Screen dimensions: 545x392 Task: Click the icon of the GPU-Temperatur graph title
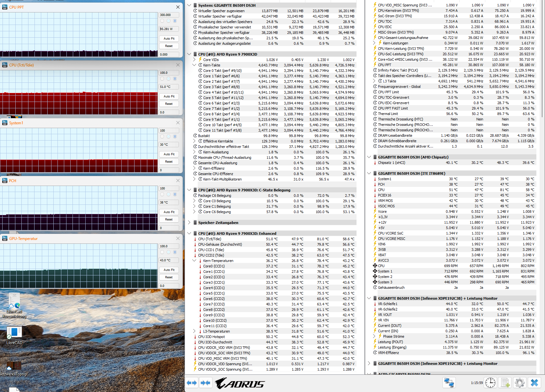5,238
